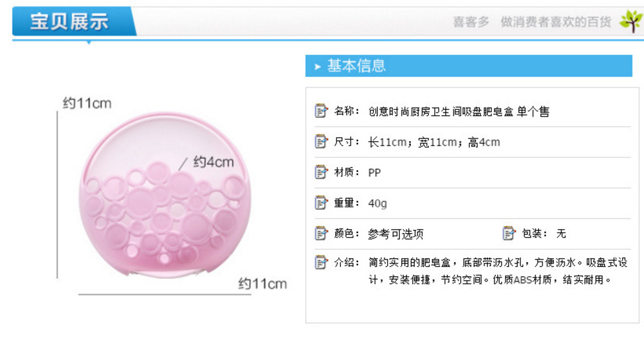Click the notepad icon beside 重量

pyautogui.click(x=321, y=203)
